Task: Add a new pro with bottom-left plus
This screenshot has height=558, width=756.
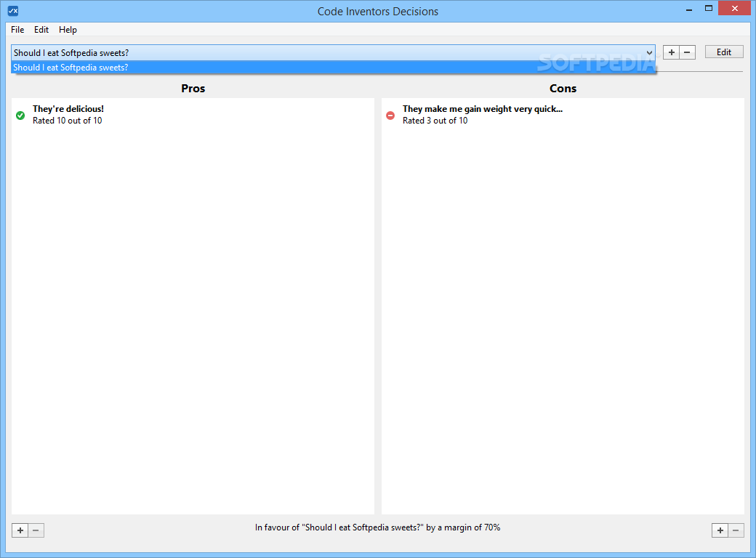Action: coord(20,530)
